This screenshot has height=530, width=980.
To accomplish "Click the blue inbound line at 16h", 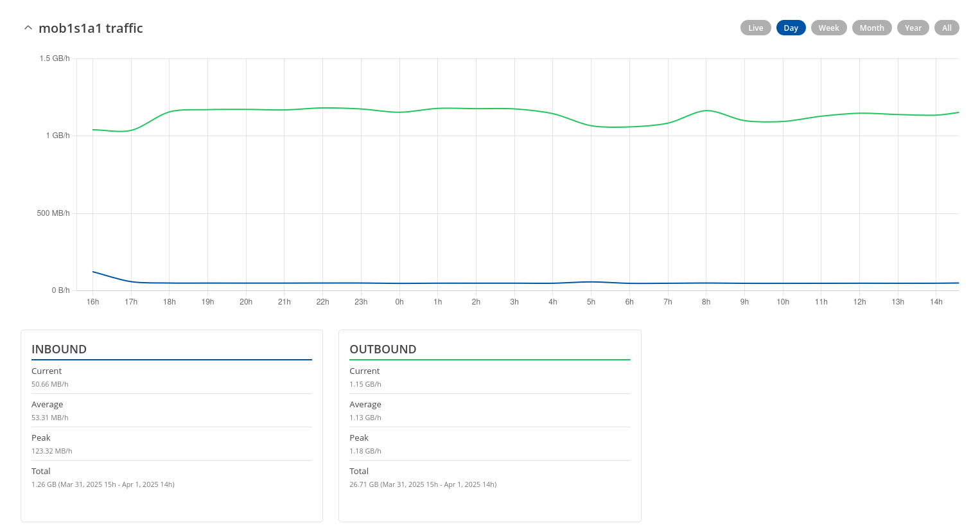I will pyautogui.click(x=93, y=272).
